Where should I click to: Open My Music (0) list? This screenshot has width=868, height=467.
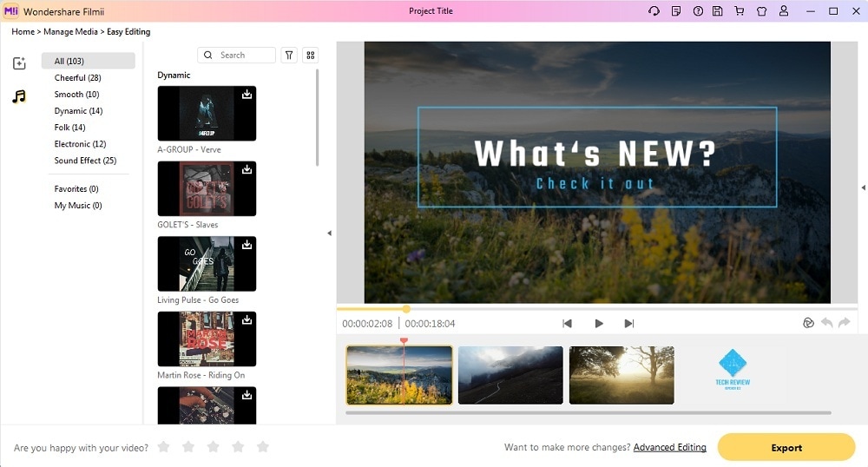pos(77,205)
